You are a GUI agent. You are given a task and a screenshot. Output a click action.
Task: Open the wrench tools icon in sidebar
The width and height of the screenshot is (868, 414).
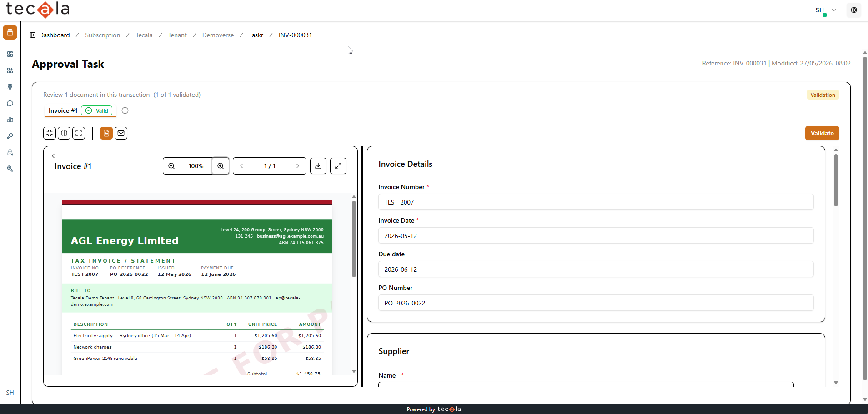(x=10, y=169)
